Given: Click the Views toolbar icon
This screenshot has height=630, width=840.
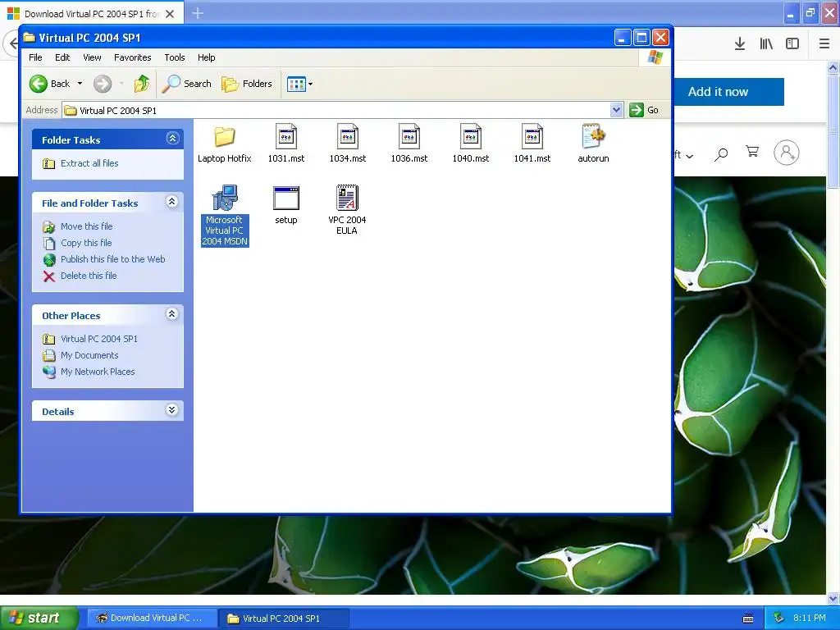Looking at the screenshot, I should point(295,84).
